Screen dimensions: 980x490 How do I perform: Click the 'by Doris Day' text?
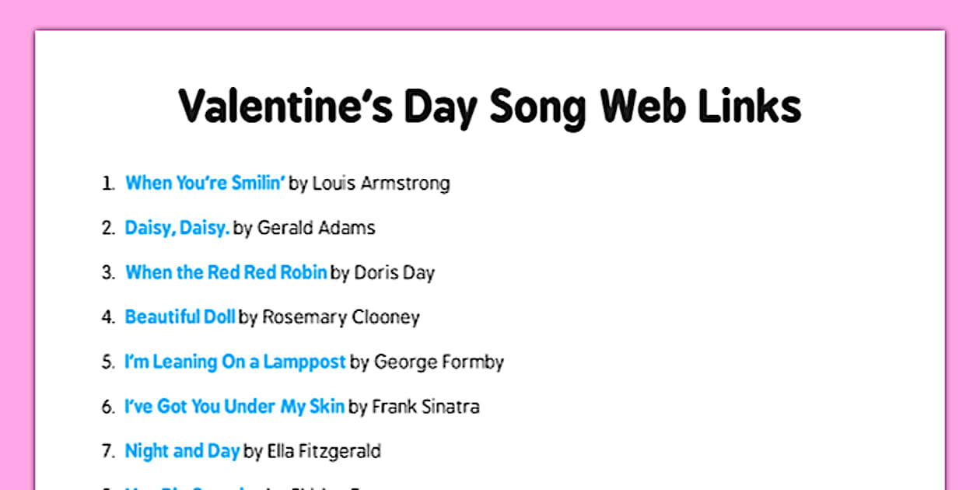(x=383, y=273)
